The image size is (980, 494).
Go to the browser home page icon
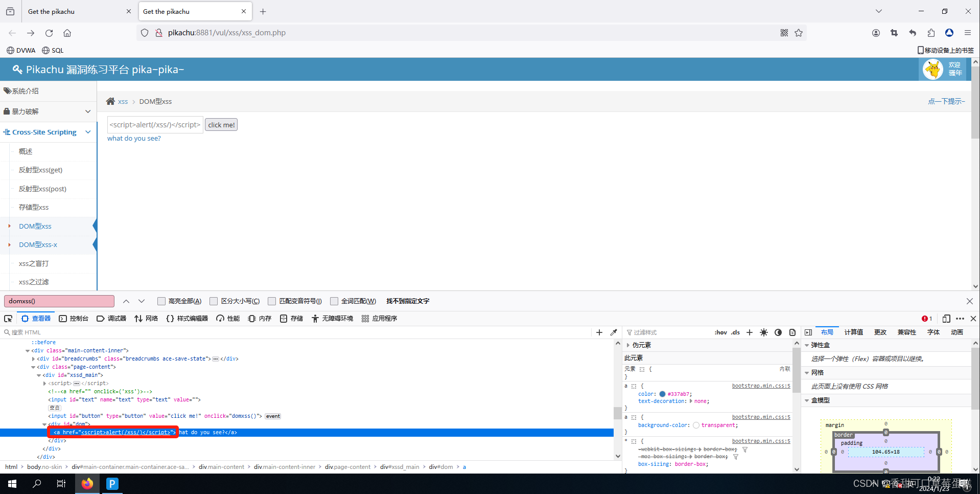(x=67, y=33)
